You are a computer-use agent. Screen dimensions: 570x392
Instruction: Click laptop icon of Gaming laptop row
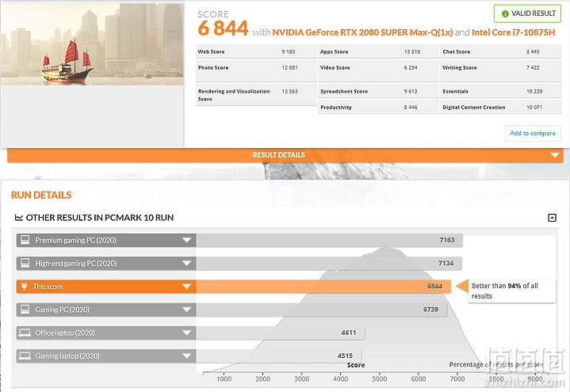pos(25,356)
